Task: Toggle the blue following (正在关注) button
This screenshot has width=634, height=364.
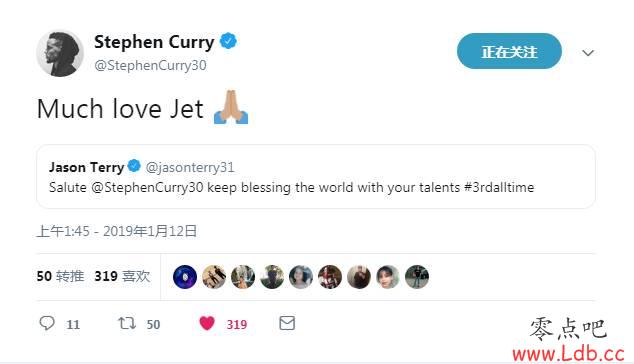Action: pos(509,51)
